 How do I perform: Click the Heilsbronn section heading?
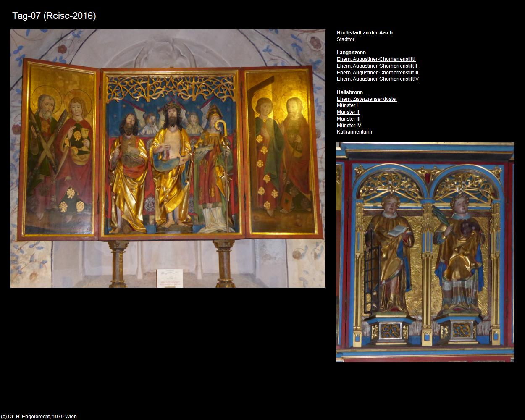pos(350,92)
